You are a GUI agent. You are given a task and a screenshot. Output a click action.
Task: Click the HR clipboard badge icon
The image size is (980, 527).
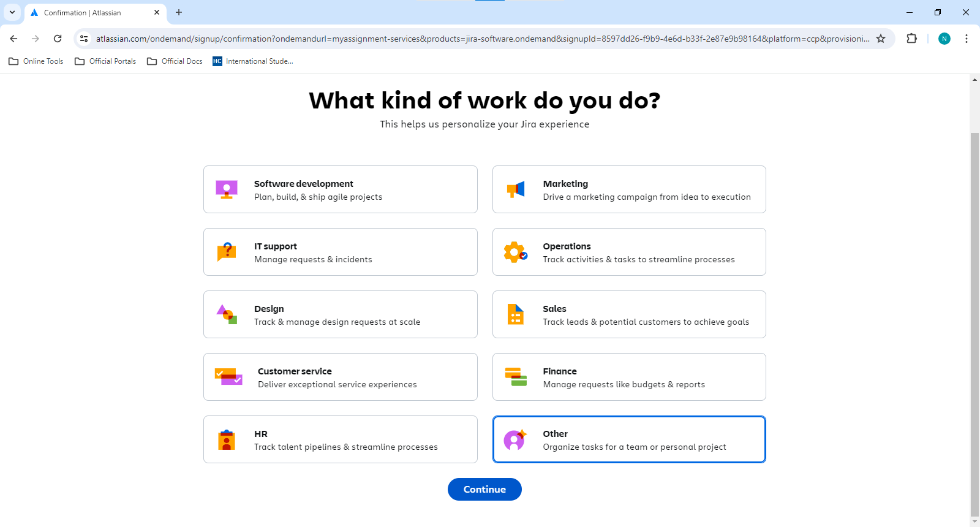pos(227,439)
